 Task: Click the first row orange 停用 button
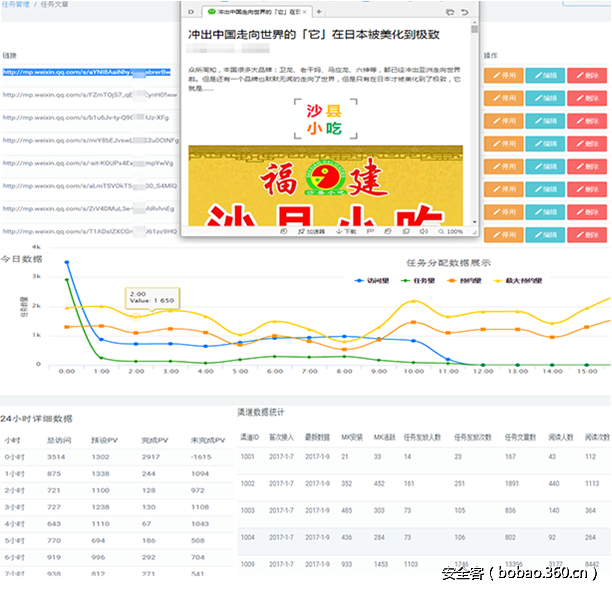click(501, 75)
